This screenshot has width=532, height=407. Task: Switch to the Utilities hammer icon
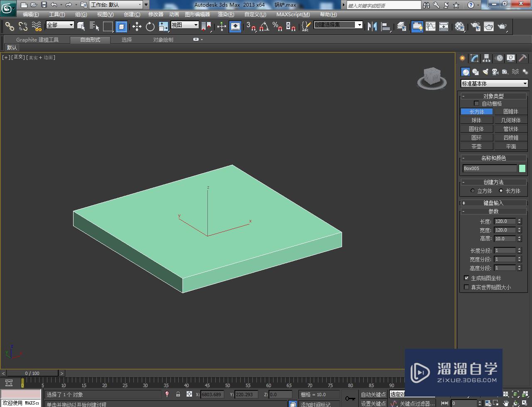click(522, 58)
